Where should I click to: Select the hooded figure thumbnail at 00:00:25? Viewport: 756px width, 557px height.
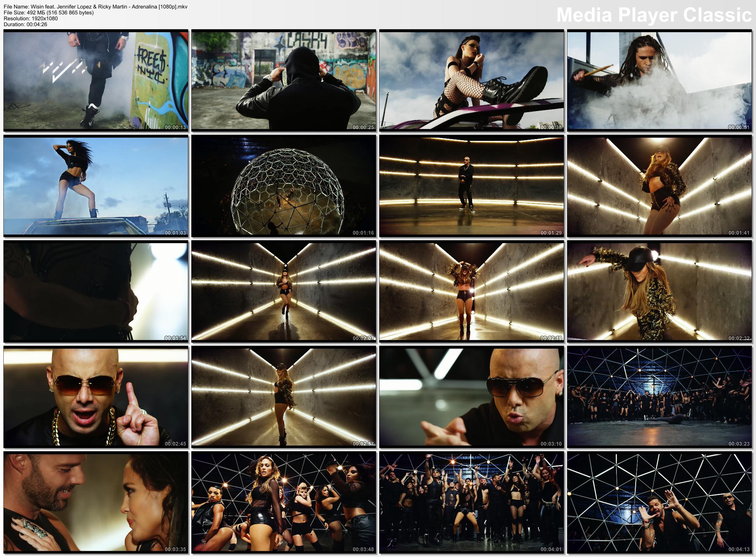(x=283, y=81)
